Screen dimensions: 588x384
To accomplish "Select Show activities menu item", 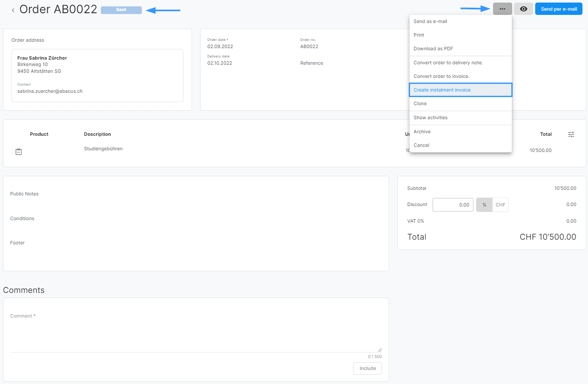I will [430, 117].
